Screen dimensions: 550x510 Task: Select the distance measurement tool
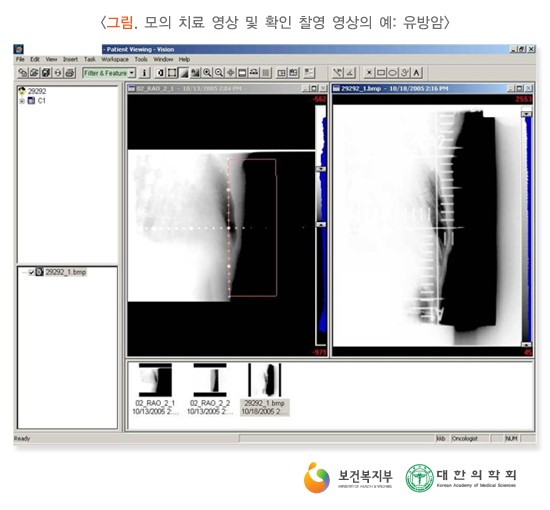click(x=337, y=73)
